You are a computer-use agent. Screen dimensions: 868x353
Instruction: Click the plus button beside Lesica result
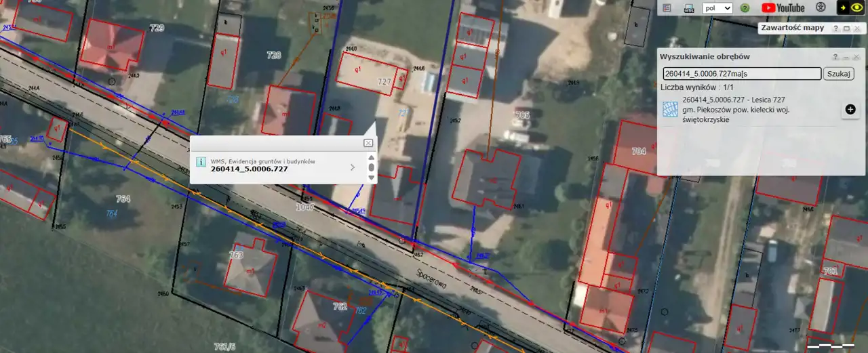click(850, 109)
